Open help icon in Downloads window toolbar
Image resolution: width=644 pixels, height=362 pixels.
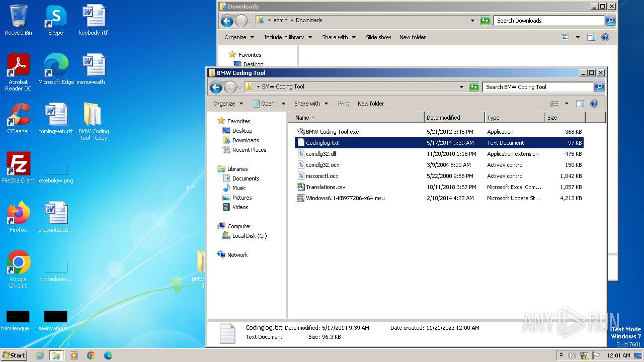coord(605,37)
